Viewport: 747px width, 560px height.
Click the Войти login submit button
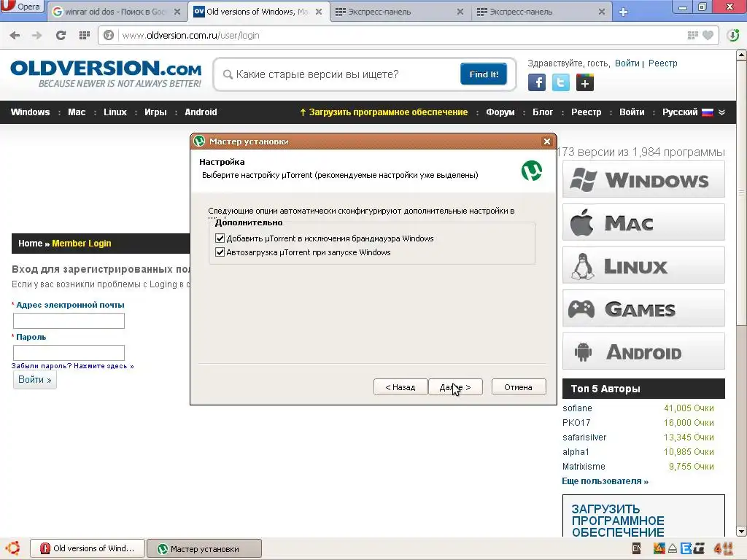(35, 380)
